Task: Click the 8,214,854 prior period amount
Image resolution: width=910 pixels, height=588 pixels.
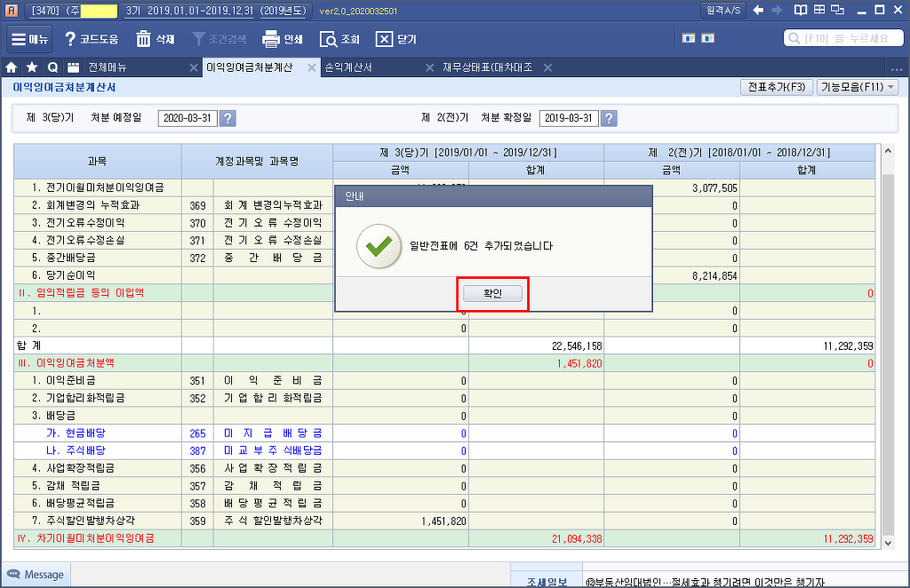Action: point(714,276)
